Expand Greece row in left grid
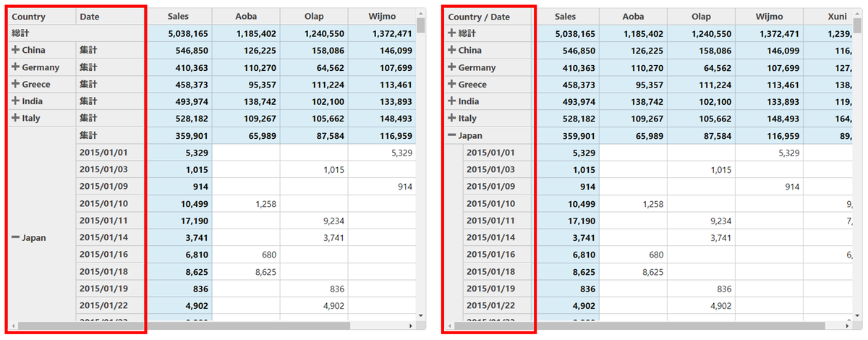The height and width of the screenshot is (340, 868). (x=14, y=84)
